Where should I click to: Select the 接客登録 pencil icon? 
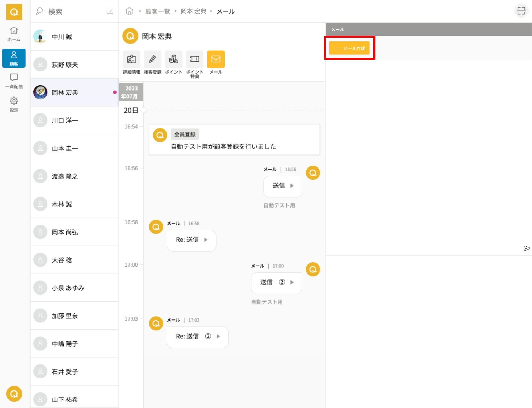152,59
